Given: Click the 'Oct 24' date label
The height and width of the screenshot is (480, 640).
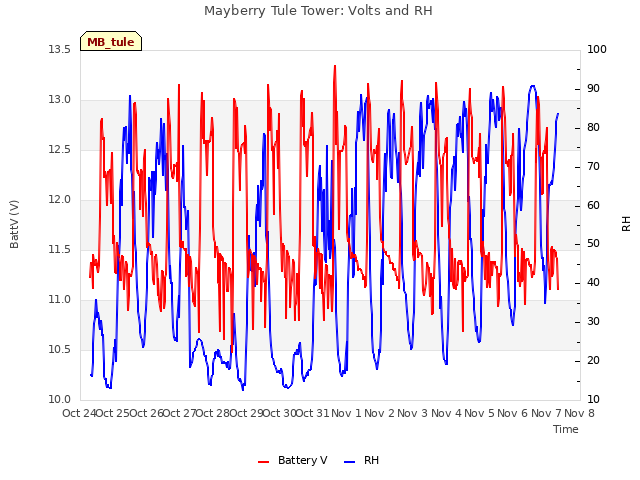Looking at the screenshot, I should click(x=79, y=413).
